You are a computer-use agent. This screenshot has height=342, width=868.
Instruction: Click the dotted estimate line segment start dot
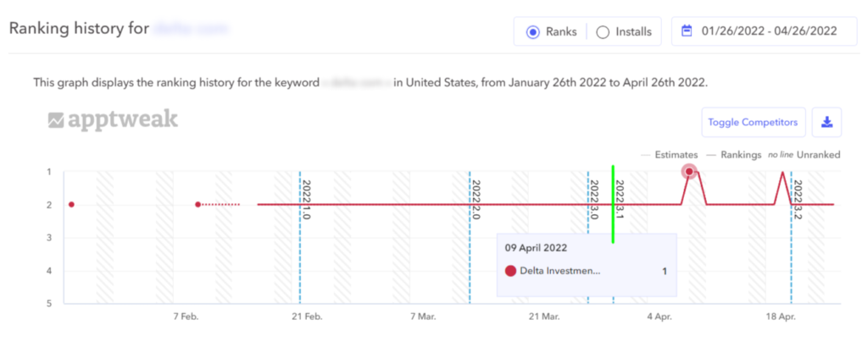click(198, 204)
